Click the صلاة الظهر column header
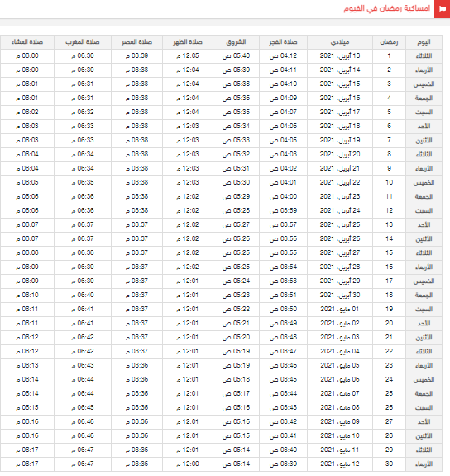This screenshot has height=476, width=450. pos(188,42)
